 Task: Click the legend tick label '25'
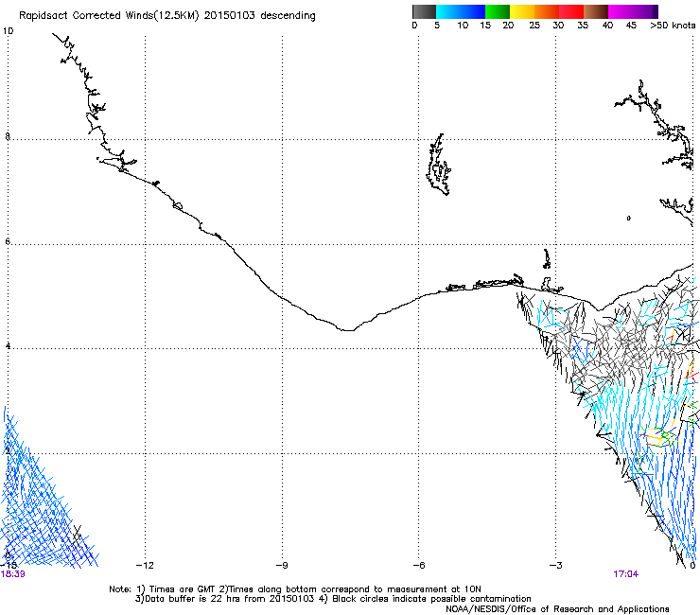[534, 26]
